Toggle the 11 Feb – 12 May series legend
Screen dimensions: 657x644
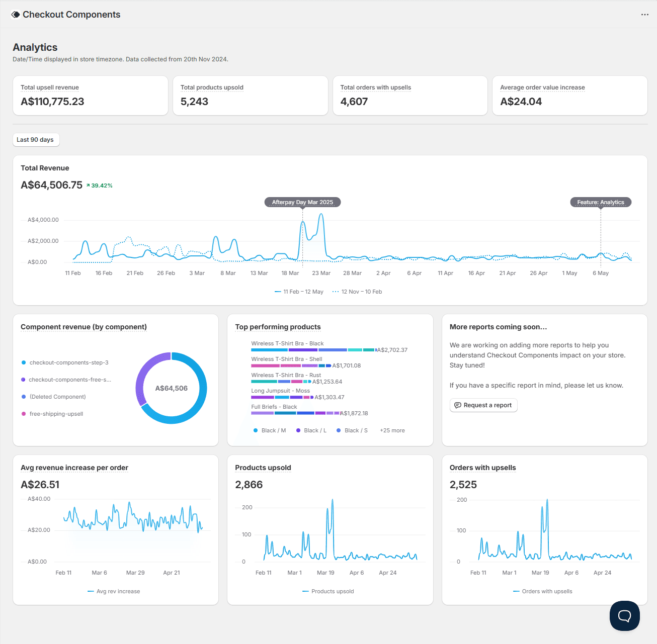pyautogui.click(x=299, y=292)
